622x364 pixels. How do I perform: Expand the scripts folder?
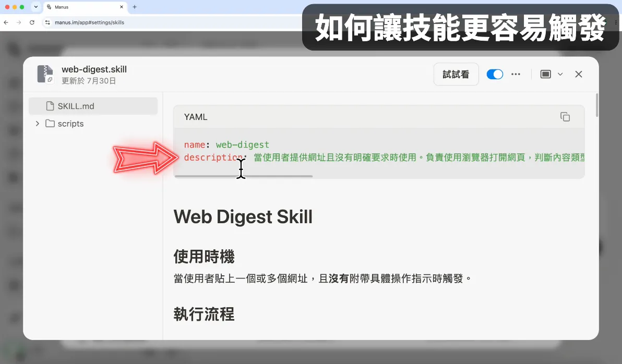point(37,123)
